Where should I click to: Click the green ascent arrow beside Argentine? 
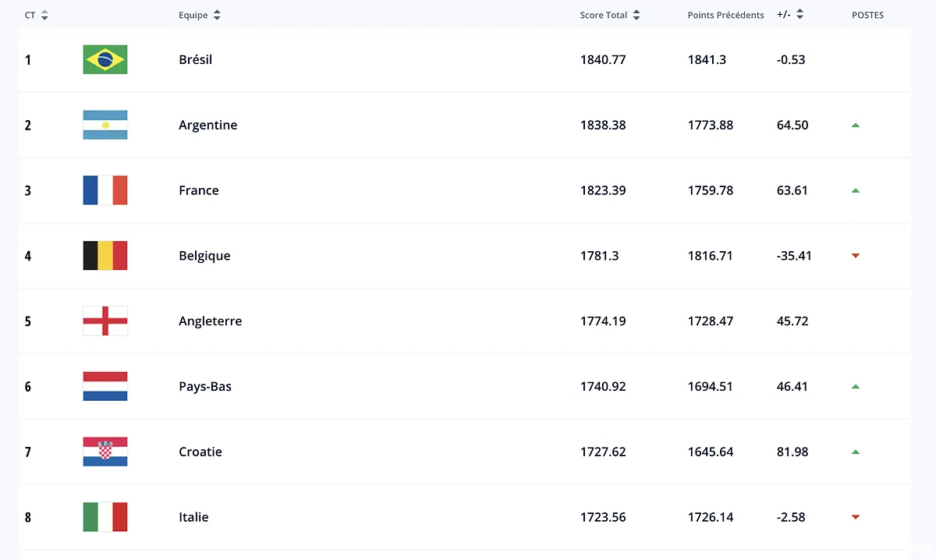point(856,125)
